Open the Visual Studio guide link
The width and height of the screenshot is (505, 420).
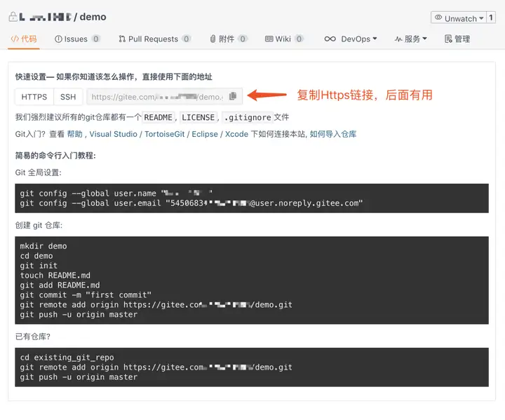point(113,134)
